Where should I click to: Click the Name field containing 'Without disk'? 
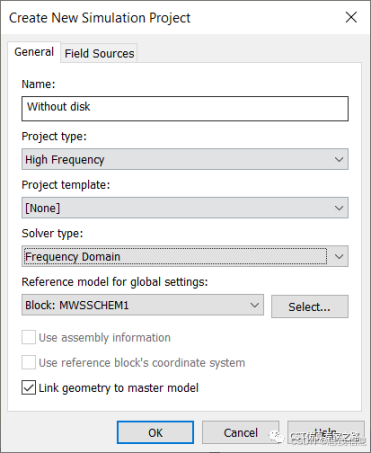[x=185, y=109]
